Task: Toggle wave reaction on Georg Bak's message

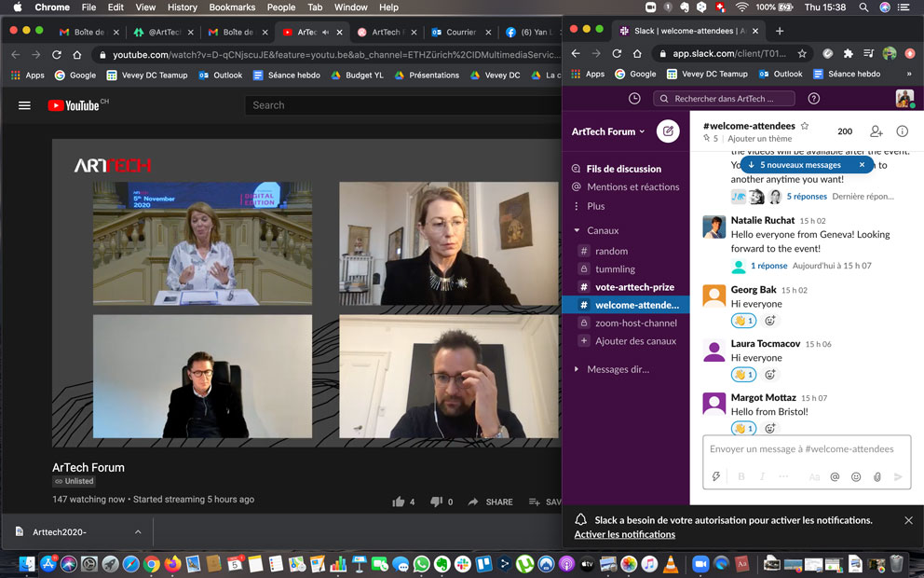Action: [743, 321]
